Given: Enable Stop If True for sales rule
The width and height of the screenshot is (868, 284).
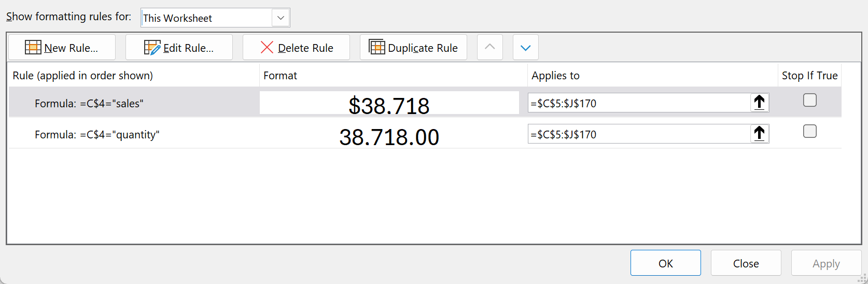Looking at the screenshot, I should pos(809,100).
